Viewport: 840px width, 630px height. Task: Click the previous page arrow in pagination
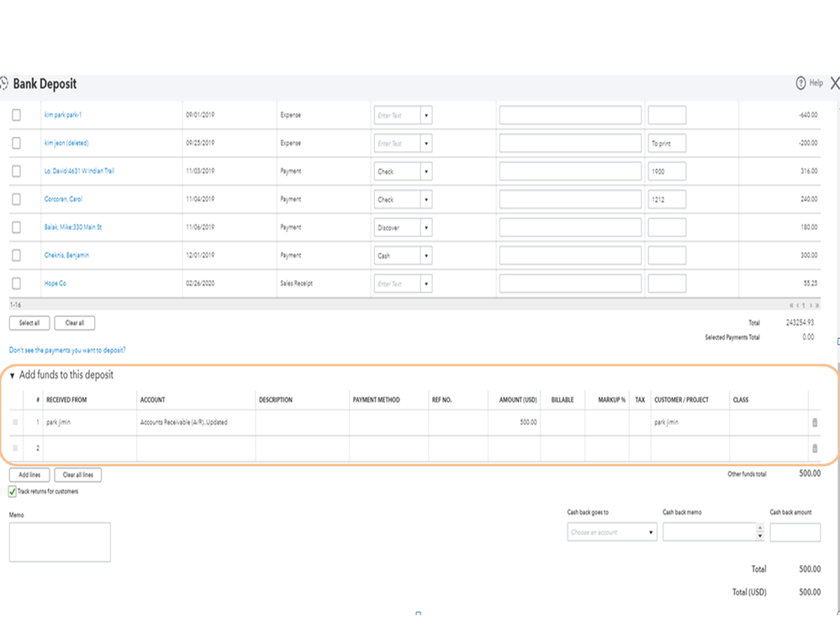point(798,305)
